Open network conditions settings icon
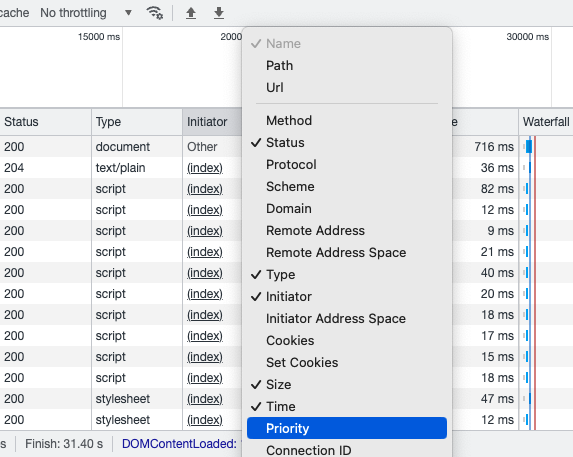 click(x=155, y=13)
